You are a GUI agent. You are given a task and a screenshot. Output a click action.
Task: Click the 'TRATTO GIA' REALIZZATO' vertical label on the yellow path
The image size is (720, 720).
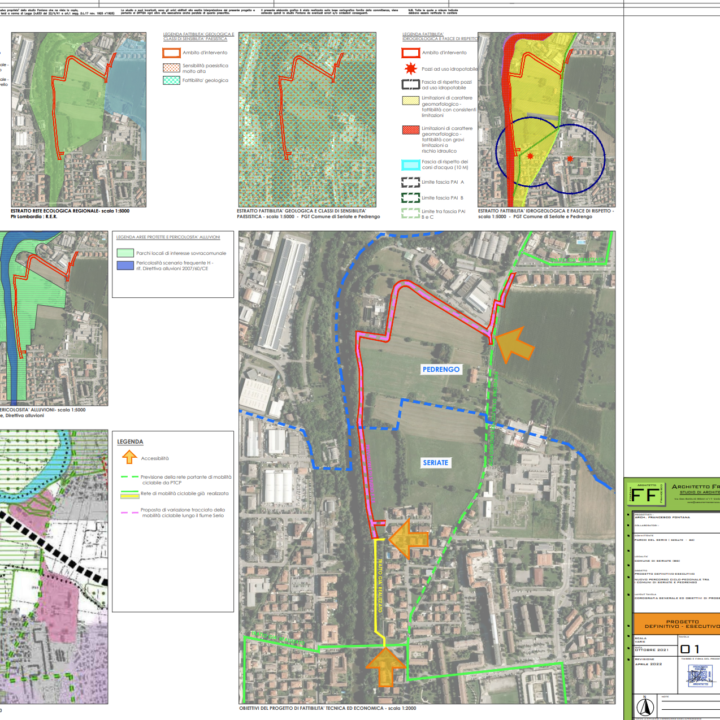tap(380, 586)
